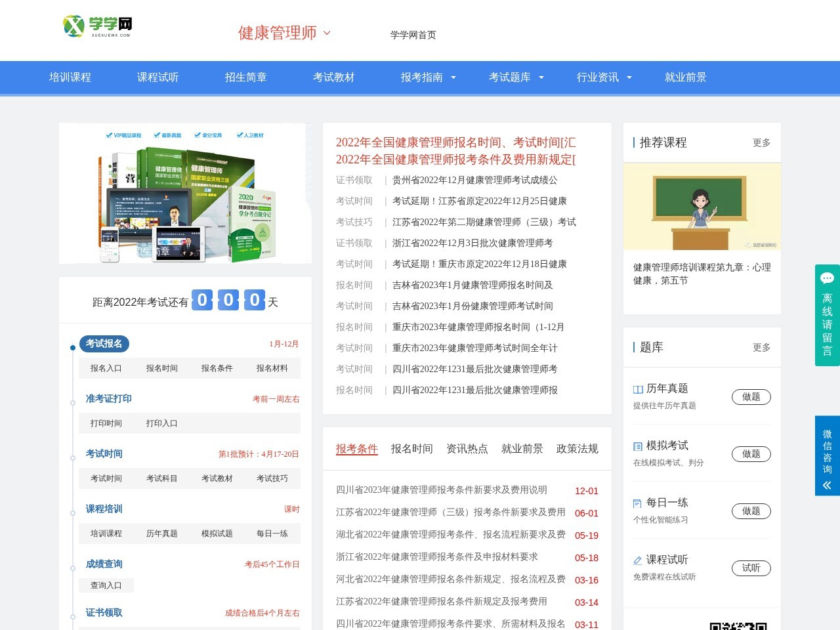The width and height of the screenshot is (840, 630).
Task: Click 做题 button for 历年真题
Action: coord(751,397)
